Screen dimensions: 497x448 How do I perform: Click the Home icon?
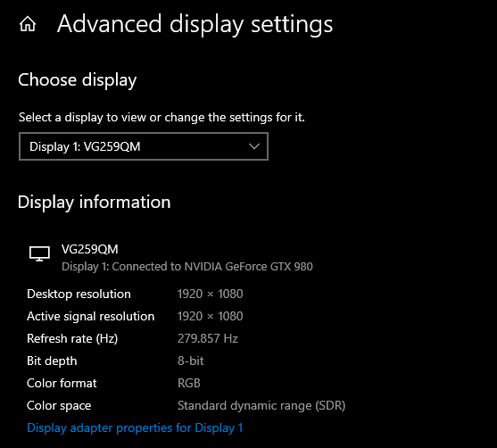(x=28, y=24)
